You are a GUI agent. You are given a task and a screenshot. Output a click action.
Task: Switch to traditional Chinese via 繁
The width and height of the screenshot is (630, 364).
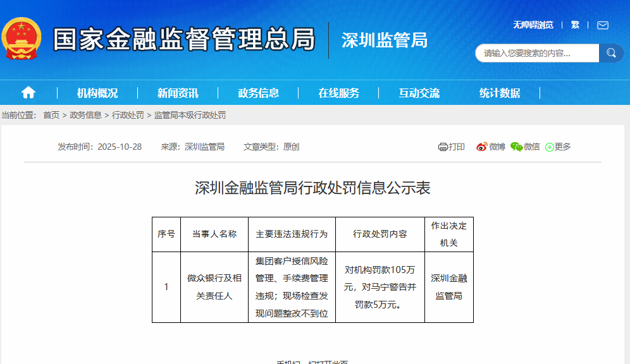point(575,25)
